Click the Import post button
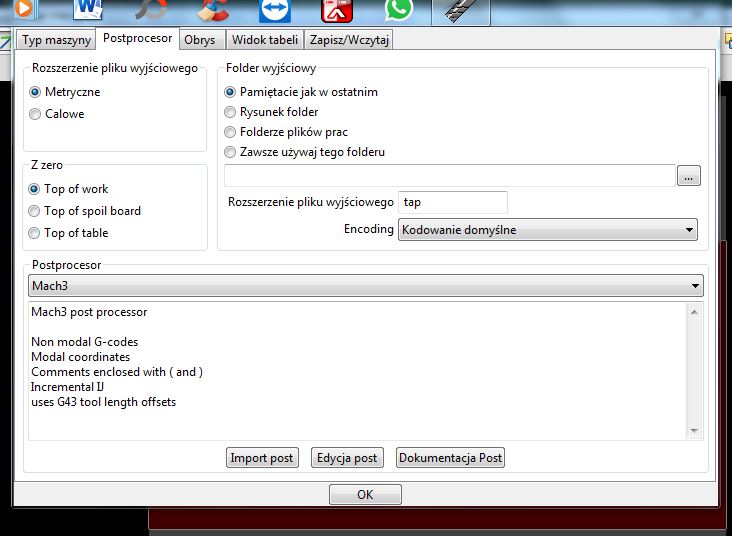This screenshot has height=536, width=732. pos(262,458)
